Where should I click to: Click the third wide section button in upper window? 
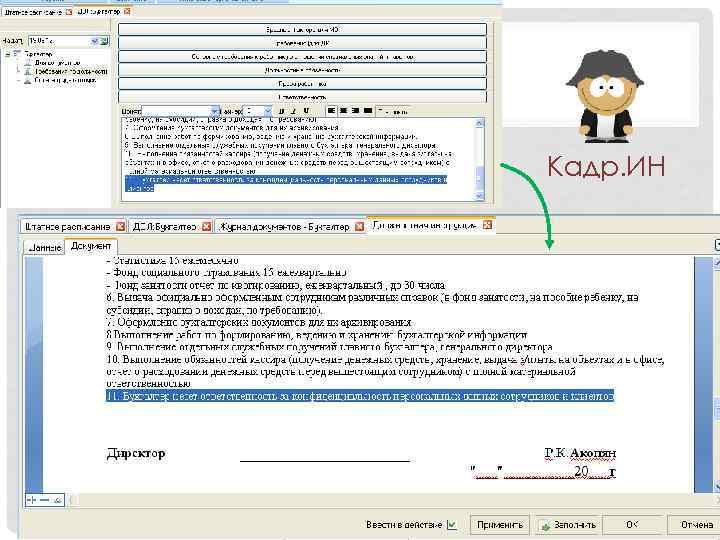tap(302, 57)
